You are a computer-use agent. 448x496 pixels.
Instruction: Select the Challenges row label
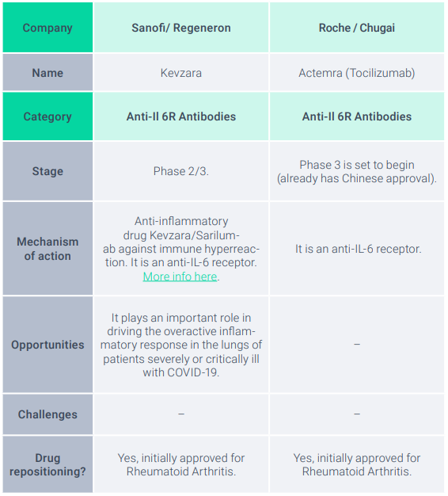pos(47,414)
